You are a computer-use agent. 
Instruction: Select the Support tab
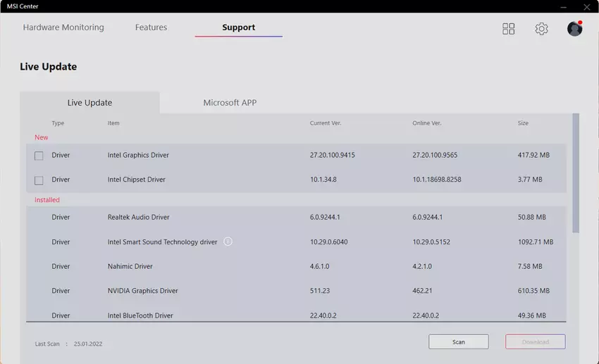click(x=238, y=27)
